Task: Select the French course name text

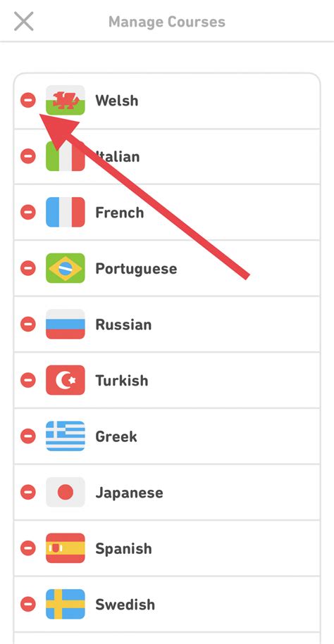Action: [120, 213]
